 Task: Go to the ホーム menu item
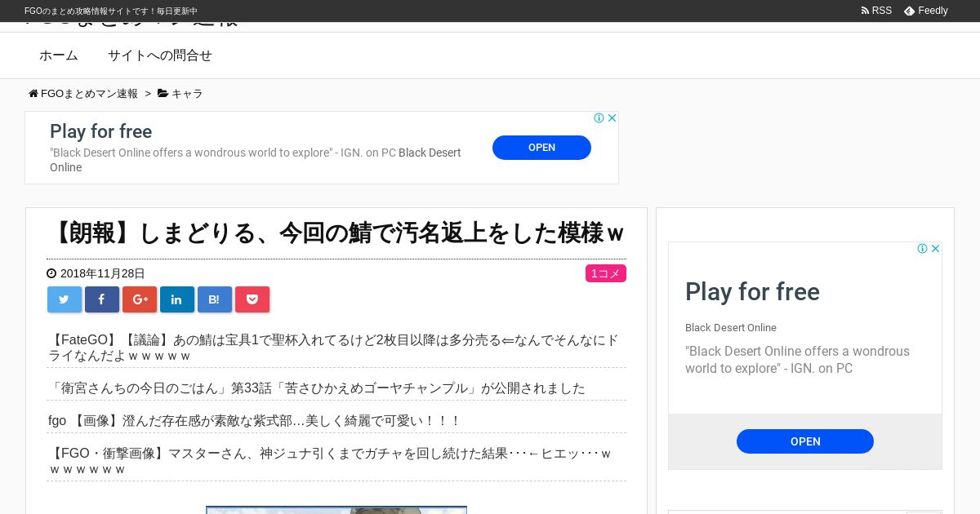(59, 55)
